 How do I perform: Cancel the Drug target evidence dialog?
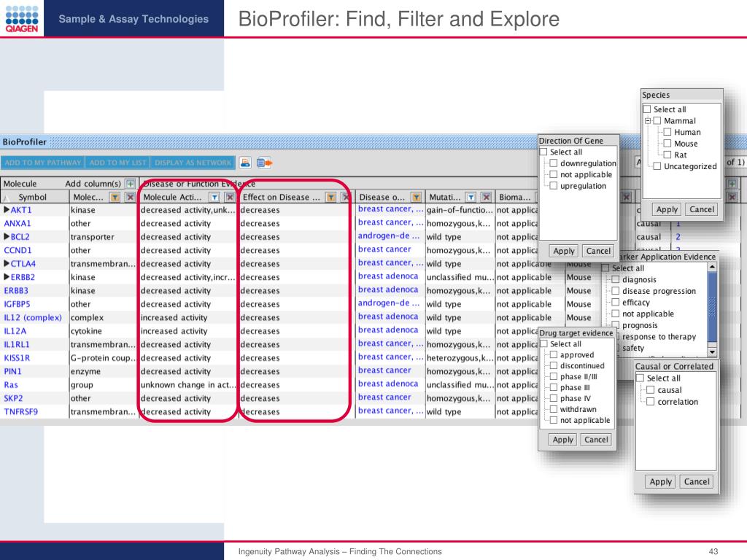(x=596, y=440)
